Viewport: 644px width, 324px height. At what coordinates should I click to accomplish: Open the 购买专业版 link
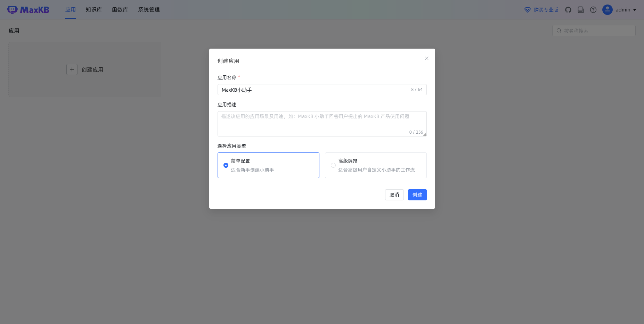546,10
